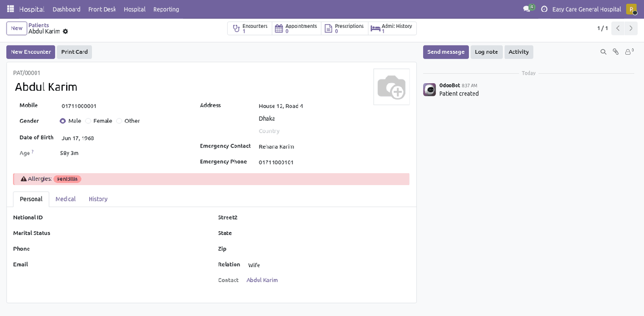Open the Hospital menu

(135, 9)
